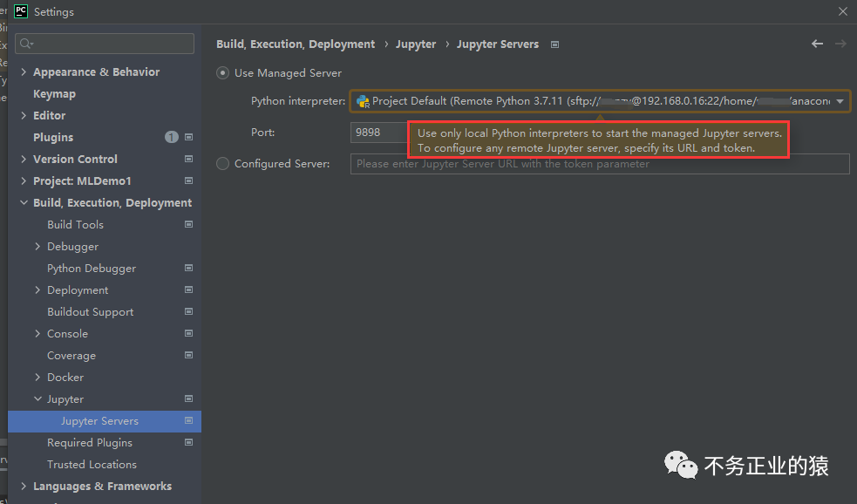Collapse the Jupyter node
The height and width of the screenshot is (504, 857).
pos(37,399)
